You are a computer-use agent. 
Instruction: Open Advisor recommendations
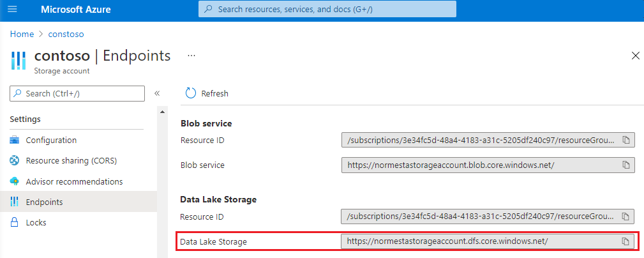74,181
